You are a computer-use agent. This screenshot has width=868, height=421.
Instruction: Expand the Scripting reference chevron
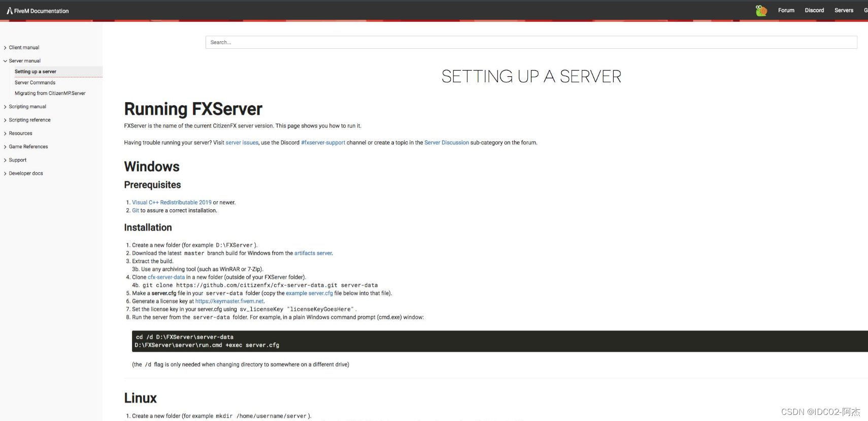(5, 120)
